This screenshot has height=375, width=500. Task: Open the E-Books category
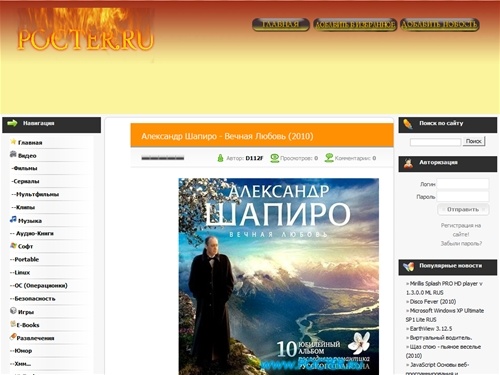coord(28,325)
